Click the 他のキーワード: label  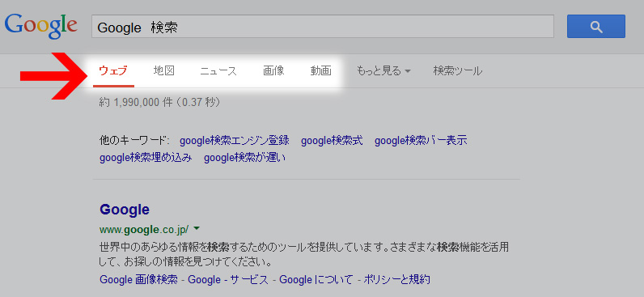[134, 141]
